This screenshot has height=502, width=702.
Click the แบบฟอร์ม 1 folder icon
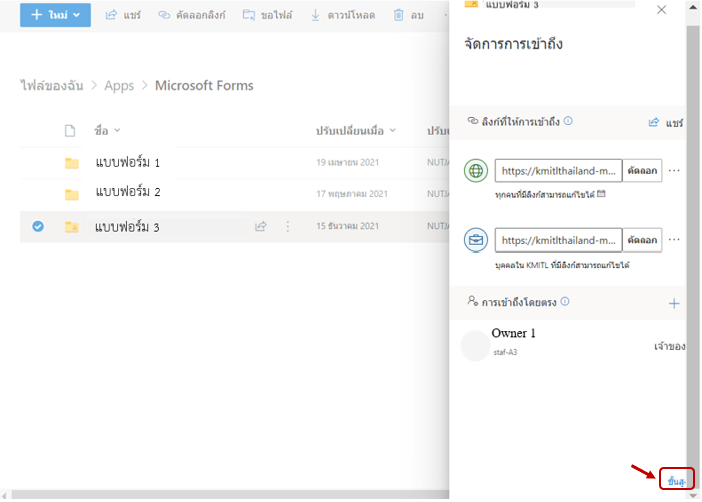pyautogui.click(x=71, y=163)
